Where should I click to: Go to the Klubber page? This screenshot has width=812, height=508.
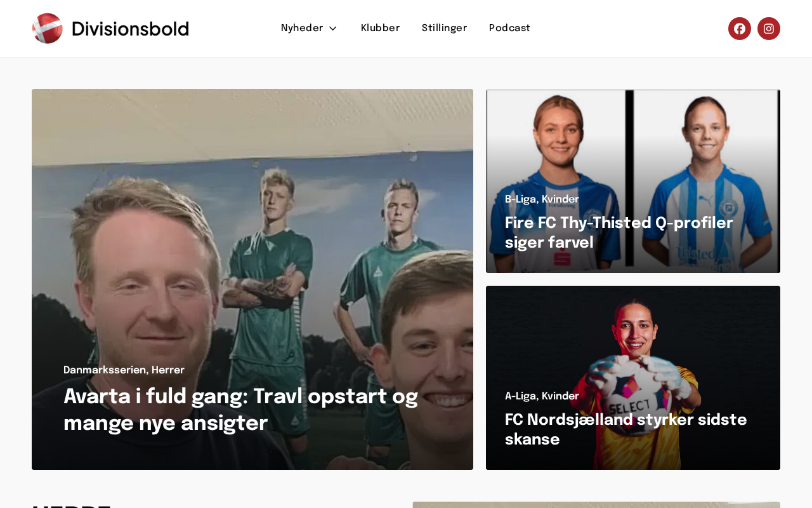tap(381, 29)
